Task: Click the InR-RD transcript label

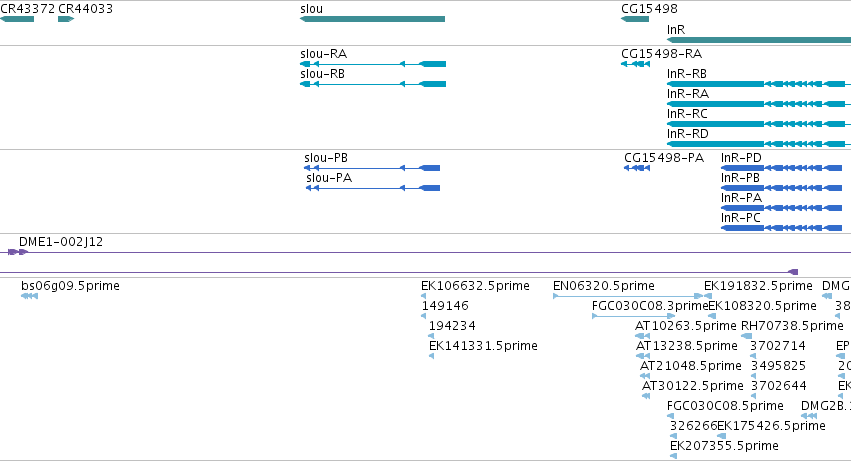Action: coord(688,134)
